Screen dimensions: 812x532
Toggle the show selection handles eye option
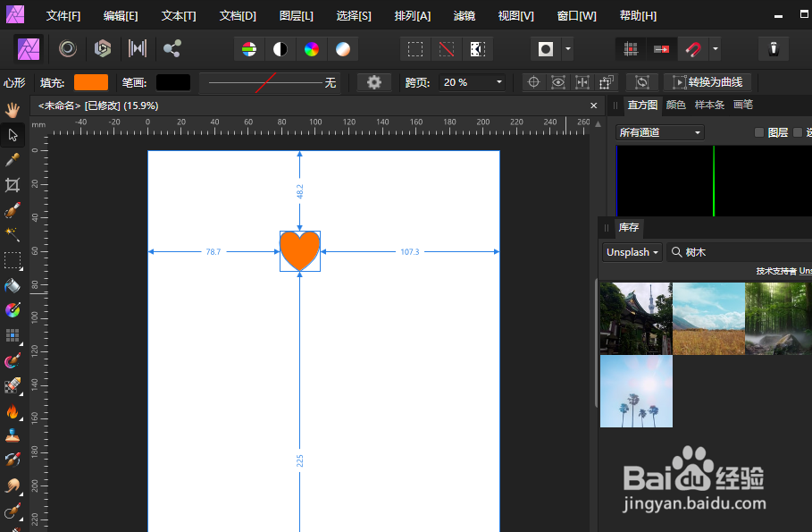click(x=557, y=82)
